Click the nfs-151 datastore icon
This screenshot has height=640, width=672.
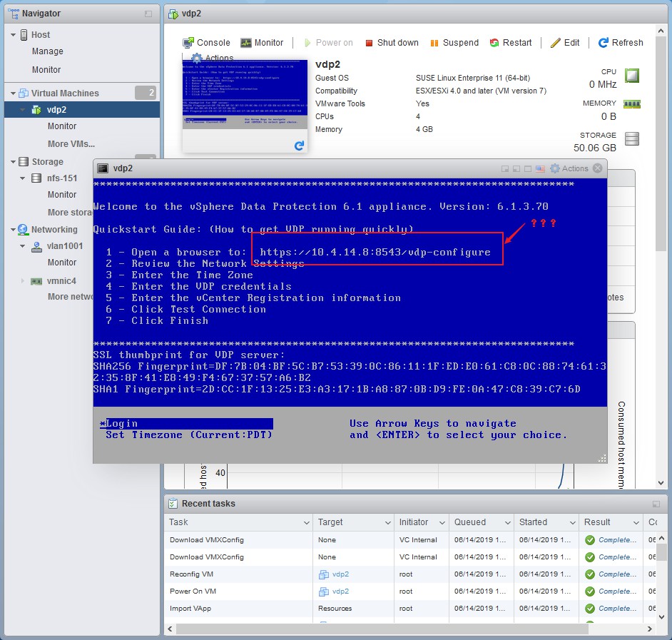click(37, 178)
